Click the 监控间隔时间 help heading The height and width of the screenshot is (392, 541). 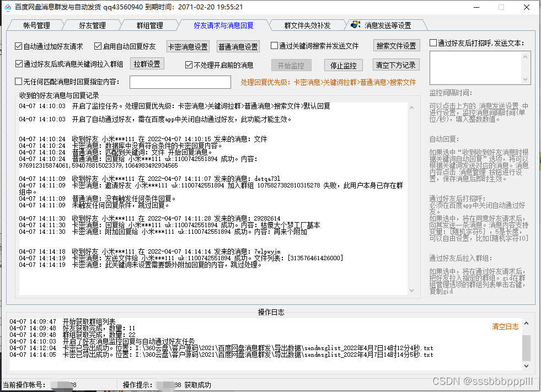point(451,93)
